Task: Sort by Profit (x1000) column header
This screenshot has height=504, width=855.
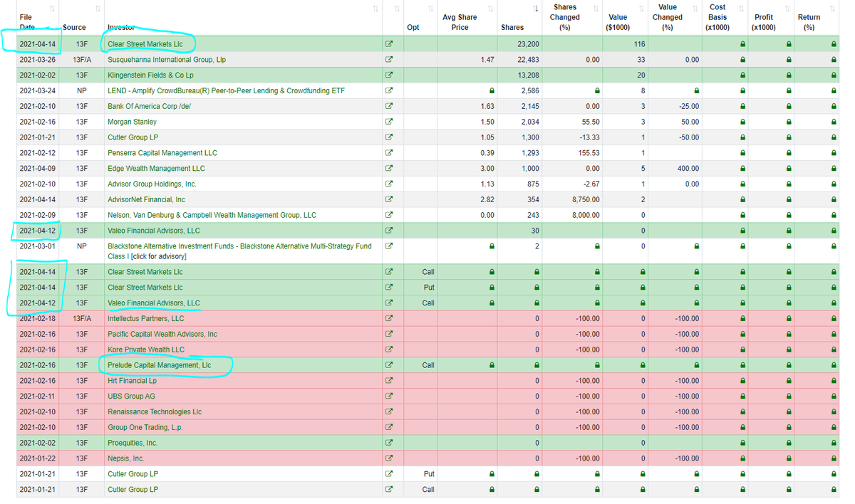Action: click(763, 22)
